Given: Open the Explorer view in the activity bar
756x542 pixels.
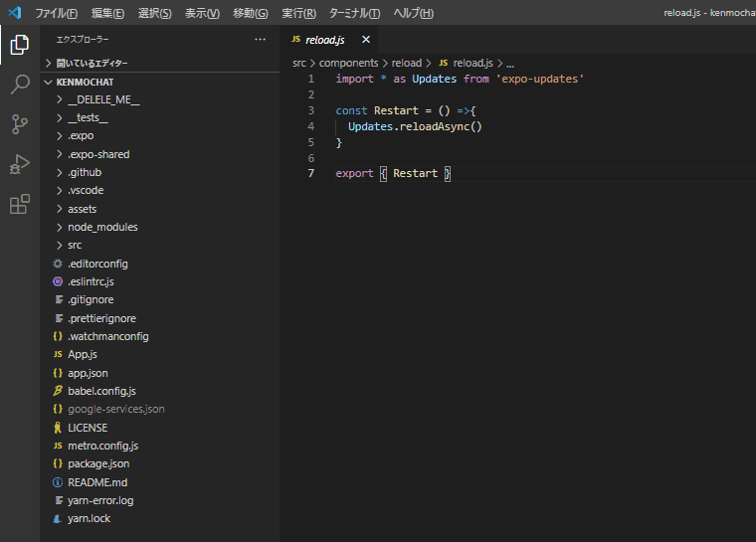Looking at the screenshot, I should click(x=20, y=45).
